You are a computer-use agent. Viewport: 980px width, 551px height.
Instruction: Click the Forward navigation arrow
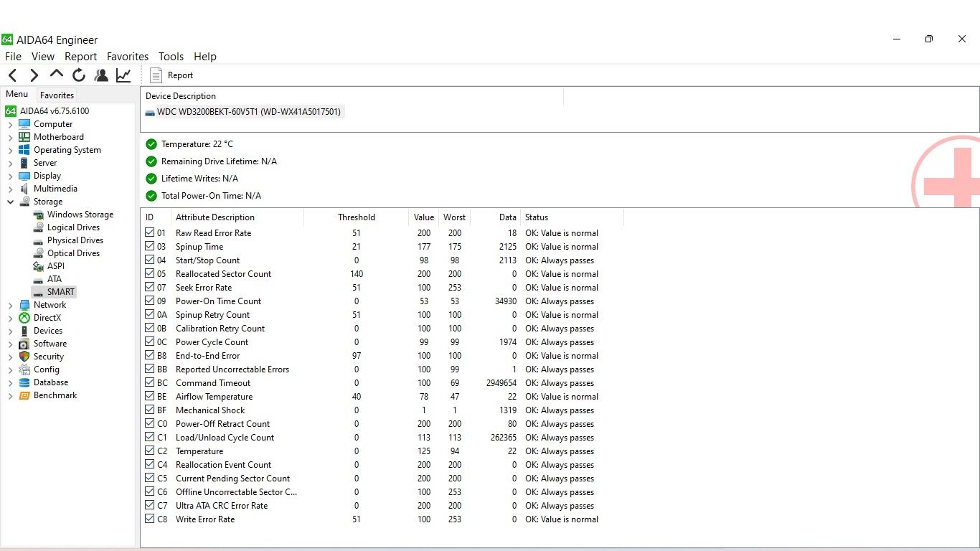click(34, 75)
